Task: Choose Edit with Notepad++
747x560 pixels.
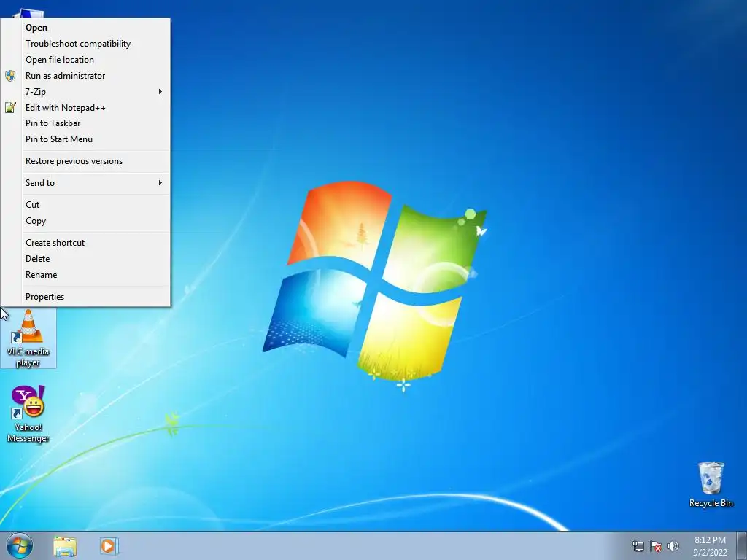Action: point(85,108)
